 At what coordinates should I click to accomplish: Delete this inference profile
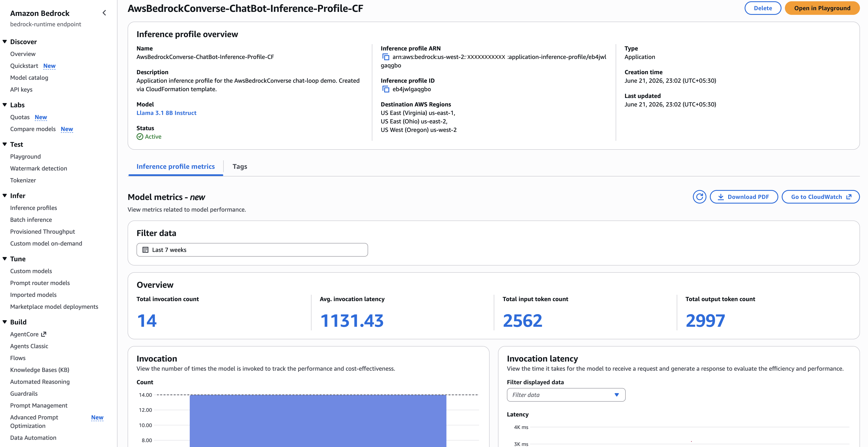point(763,8)
